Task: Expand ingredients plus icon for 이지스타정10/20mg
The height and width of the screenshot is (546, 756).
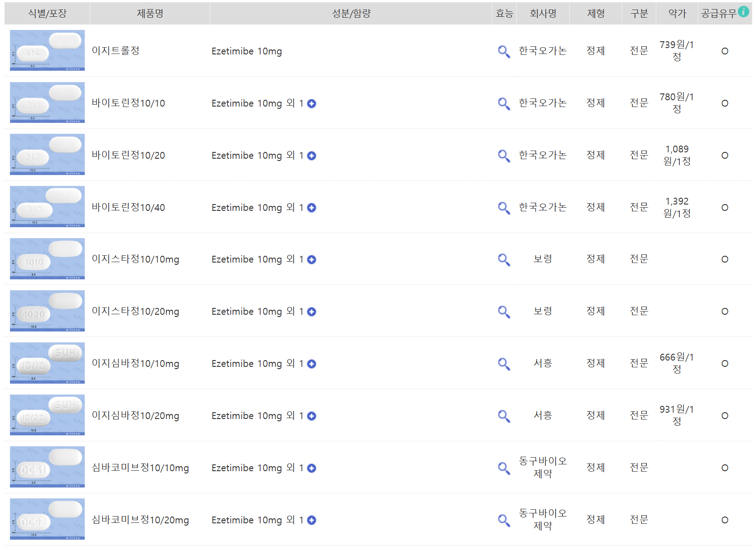Action: tap(311, 312)
